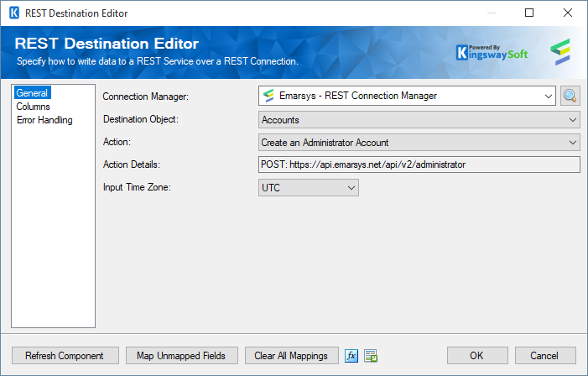Open the Action dropdown list
This screenshot has width=588, height=376.
click(573, 143)
